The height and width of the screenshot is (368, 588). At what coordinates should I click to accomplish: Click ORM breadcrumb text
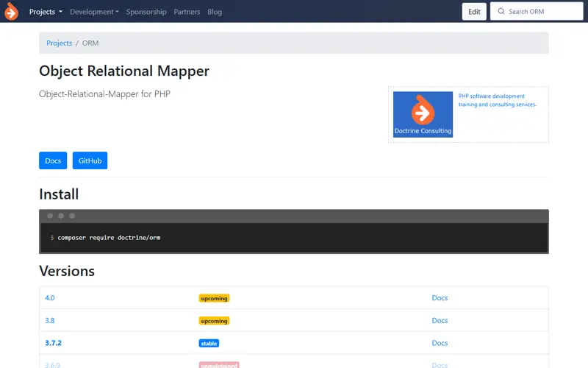90,43
